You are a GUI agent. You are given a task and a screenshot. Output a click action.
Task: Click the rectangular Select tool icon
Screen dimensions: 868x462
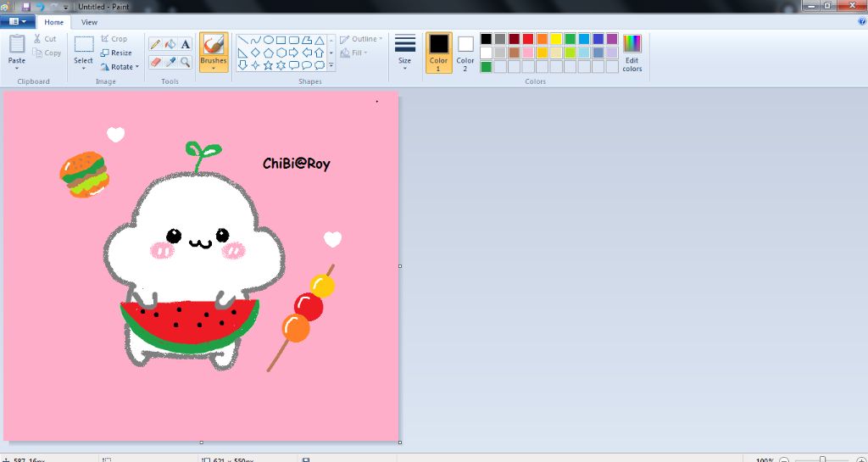(x=84, y=44)
